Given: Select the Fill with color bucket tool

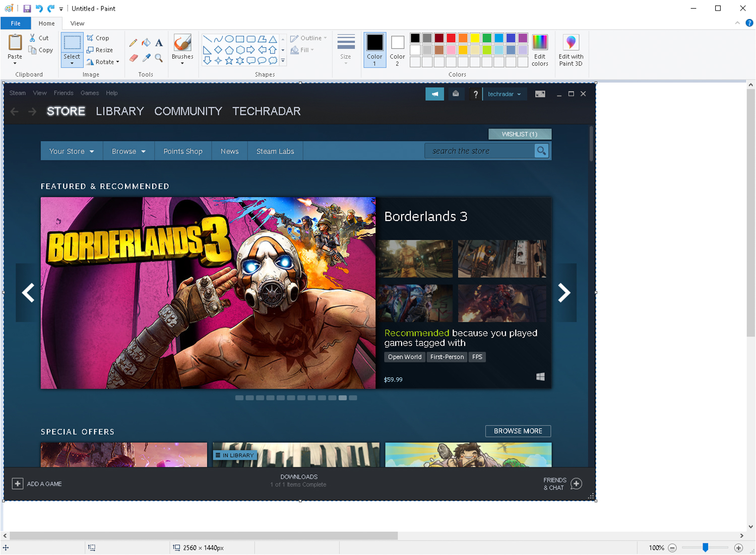Looking at the screenshot, I should point(146,43).
